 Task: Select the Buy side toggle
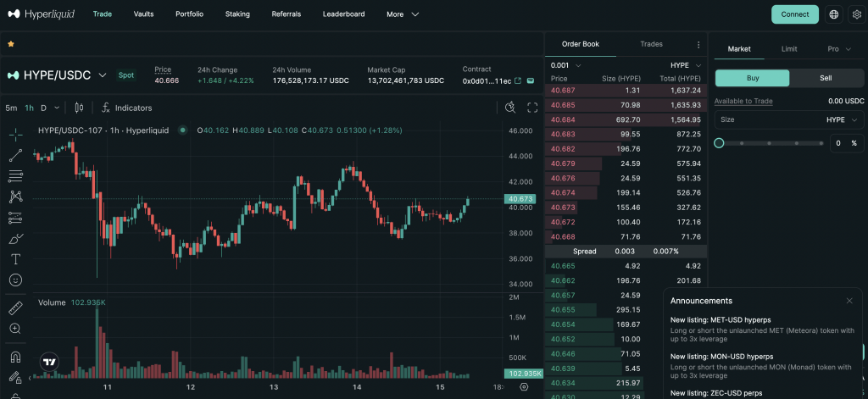click(x=752, y=78)
